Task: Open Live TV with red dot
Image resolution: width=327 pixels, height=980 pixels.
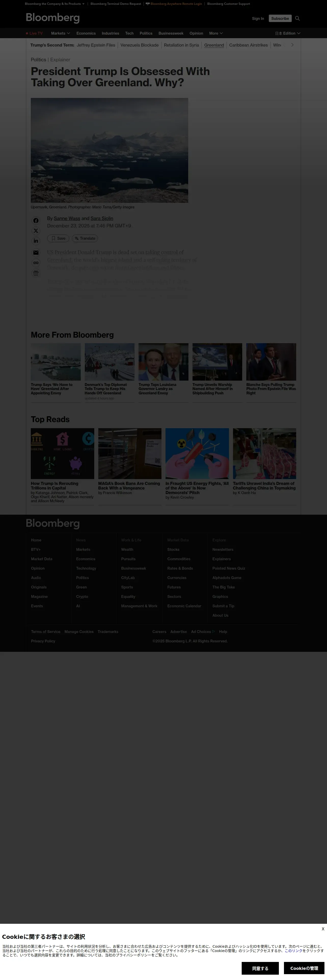Action: pyautogui.click(x=34, y=34)
